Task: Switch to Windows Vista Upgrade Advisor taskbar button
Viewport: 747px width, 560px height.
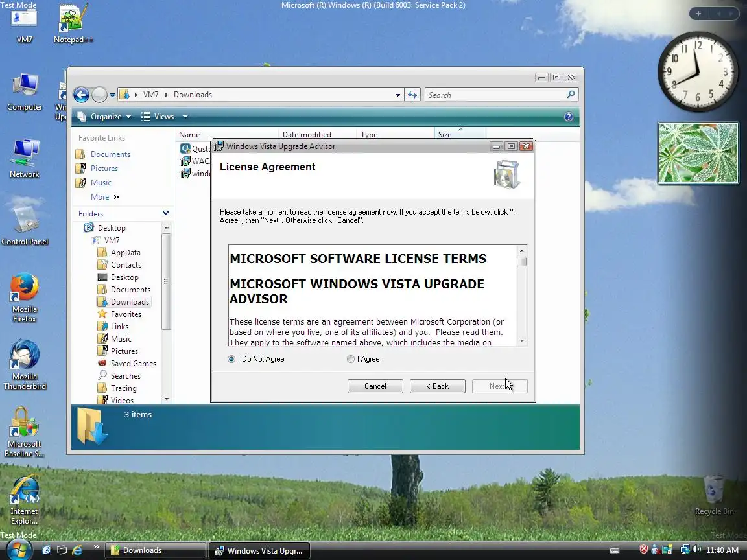Action: tap(259, 550)
